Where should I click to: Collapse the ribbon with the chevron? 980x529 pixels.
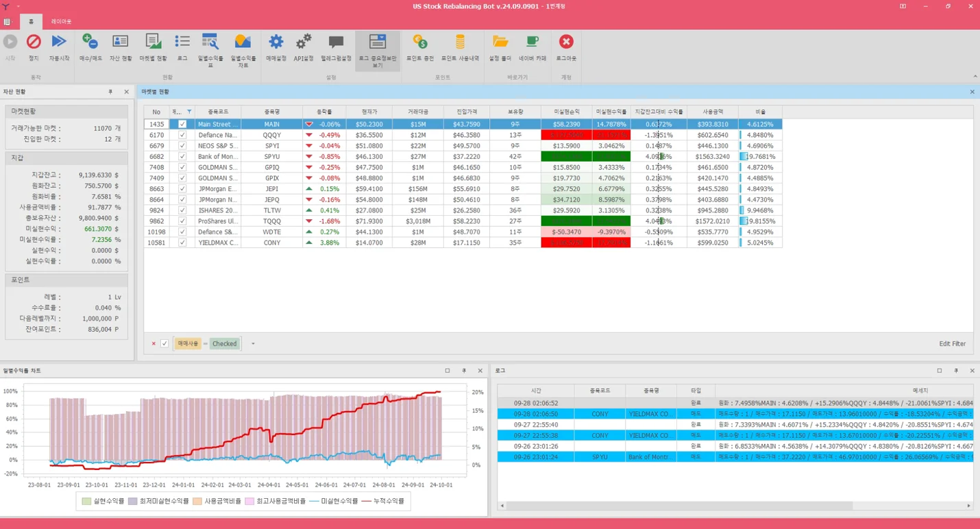pos(975,77)
